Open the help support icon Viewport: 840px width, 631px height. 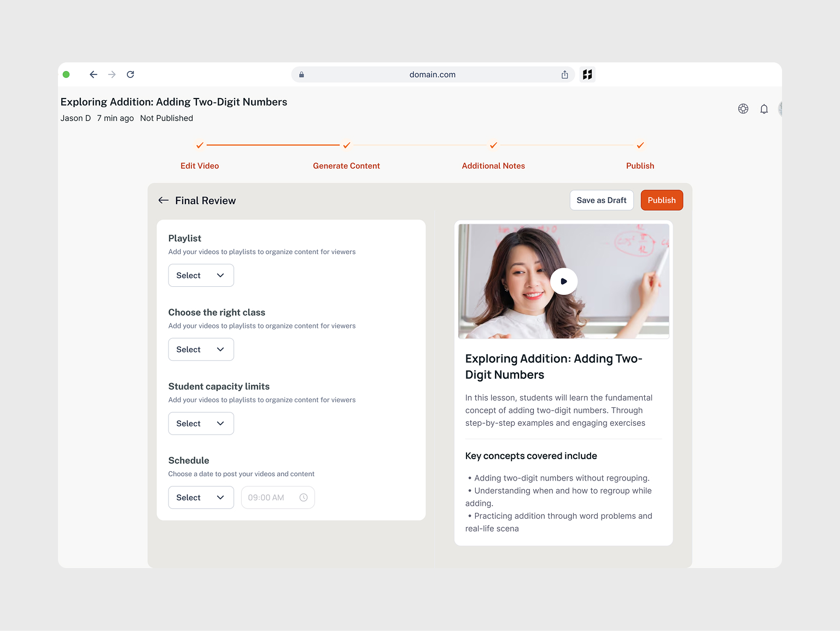743,109
